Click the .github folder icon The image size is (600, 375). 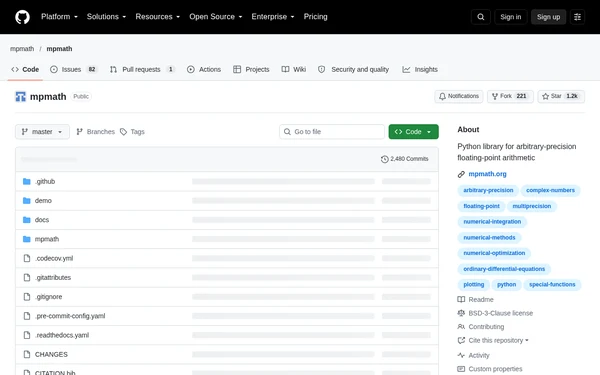point(26,181)
